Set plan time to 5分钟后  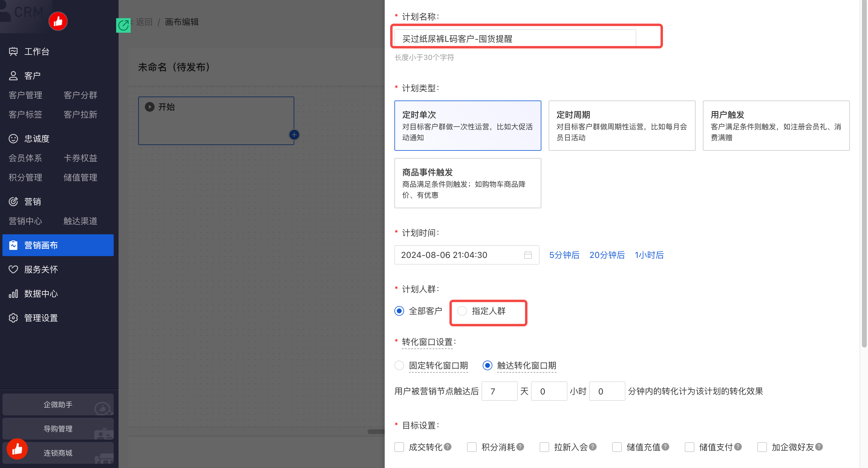click(x=564, y=255)
